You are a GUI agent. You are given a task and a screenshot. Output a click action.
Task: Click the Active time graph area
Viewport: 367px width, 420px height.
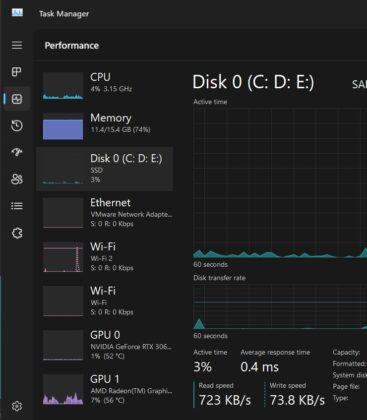[280, 183]
